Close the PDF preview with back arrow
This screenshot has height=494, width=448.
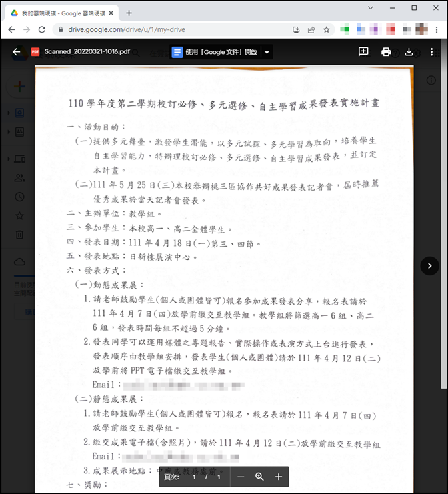click(16, 52)
